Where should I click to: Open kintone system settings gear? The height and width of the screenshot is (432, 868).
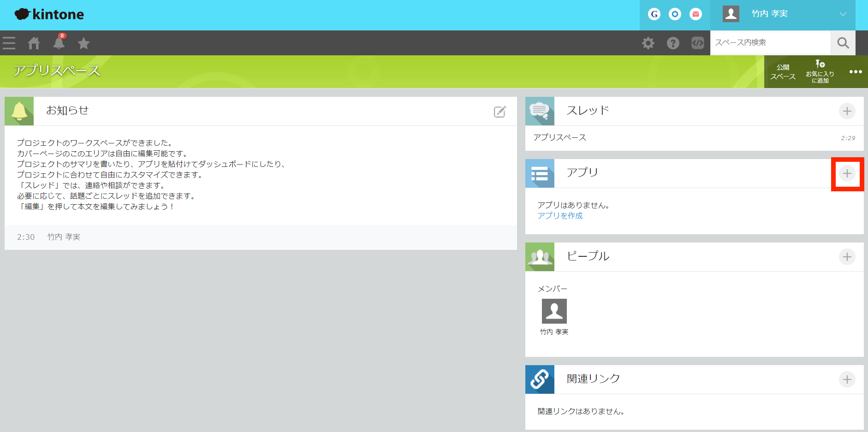[x=648, y=43]
